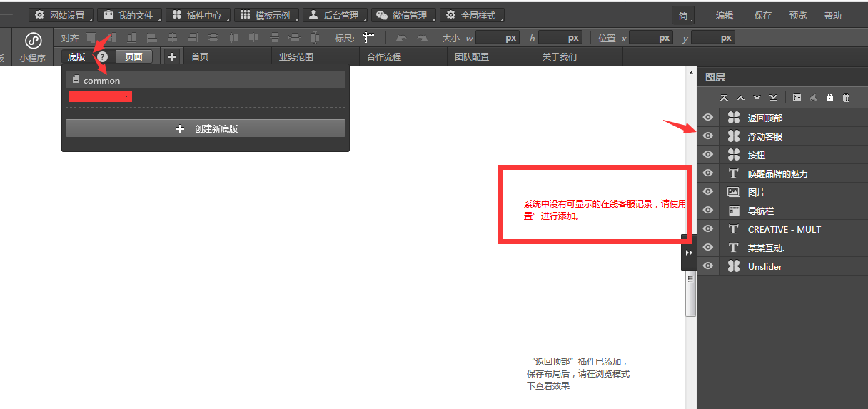Lock the selected layer with lock icon
The height and width of the screenshot is (409, 868).
coord(829,98)
